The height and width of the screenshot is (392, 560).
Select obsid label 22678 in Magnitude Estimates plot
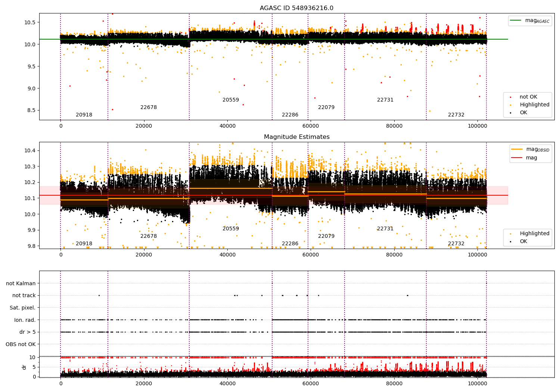(149, 236)
